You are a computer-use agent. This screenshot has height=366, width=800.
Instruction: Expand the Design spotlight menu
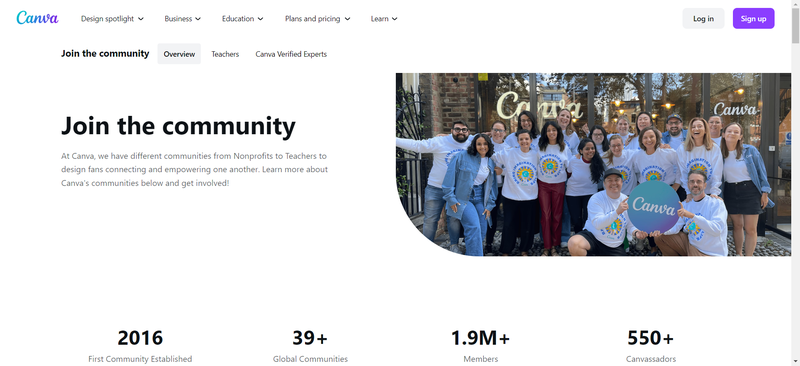pos(112,19)
